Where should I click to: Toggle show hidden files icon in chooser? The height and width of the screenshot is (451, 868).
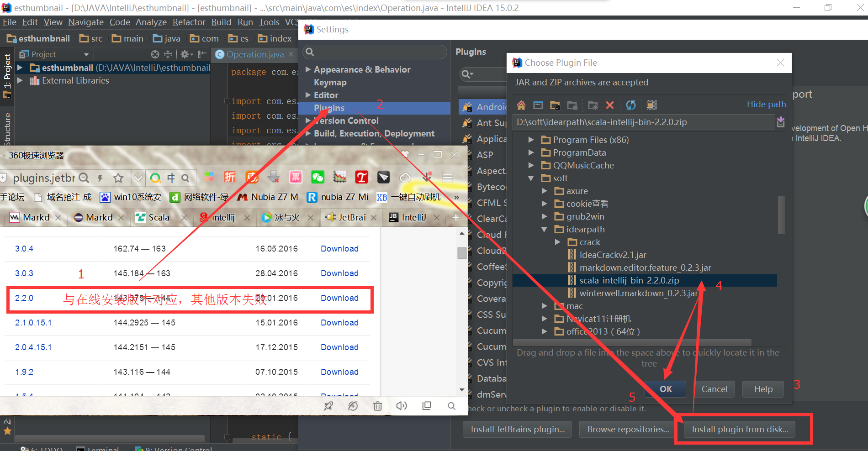tap(652, 105)
